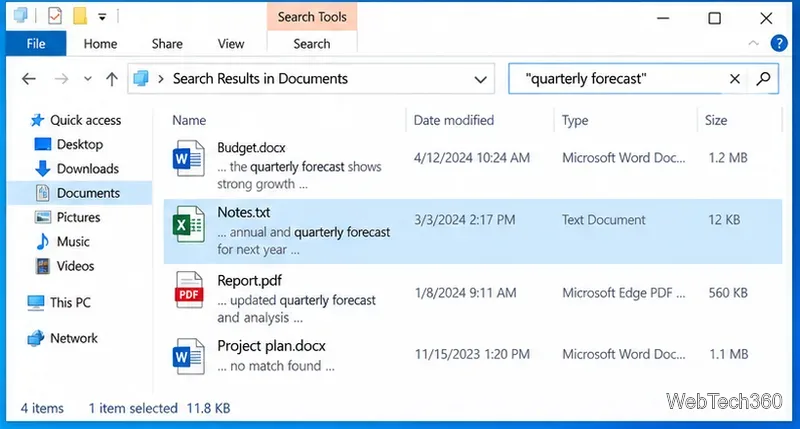The image size is (800, 429).
Task: Select This PC in navigation pane
Action: pyautogui.click(x=59, y=302)
